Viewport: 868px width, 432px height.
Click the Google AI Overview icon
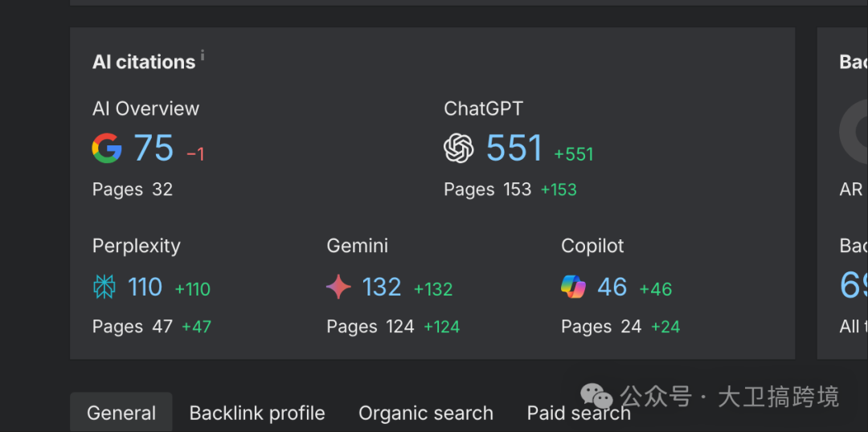pos(107,149)
